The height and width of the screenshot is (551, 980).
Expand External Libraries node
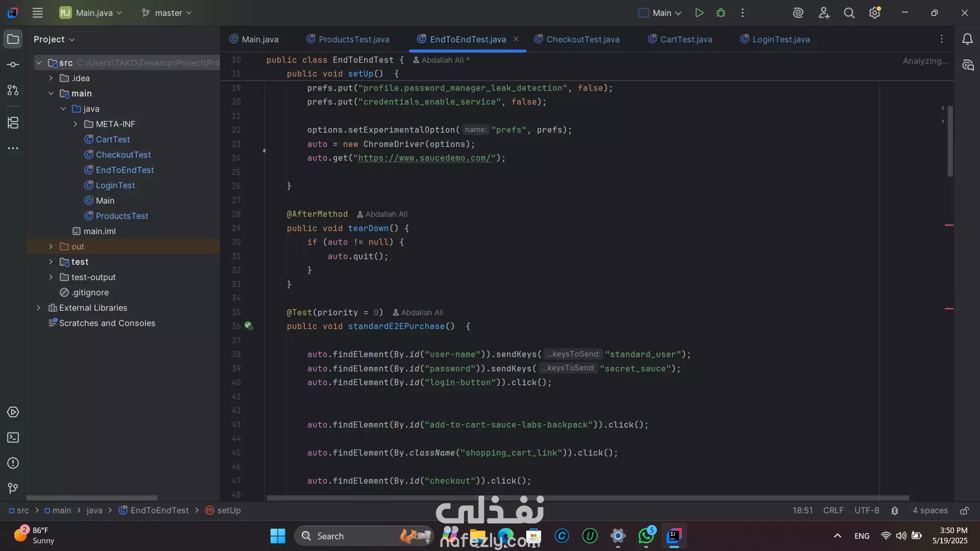[x=38, y=308]
